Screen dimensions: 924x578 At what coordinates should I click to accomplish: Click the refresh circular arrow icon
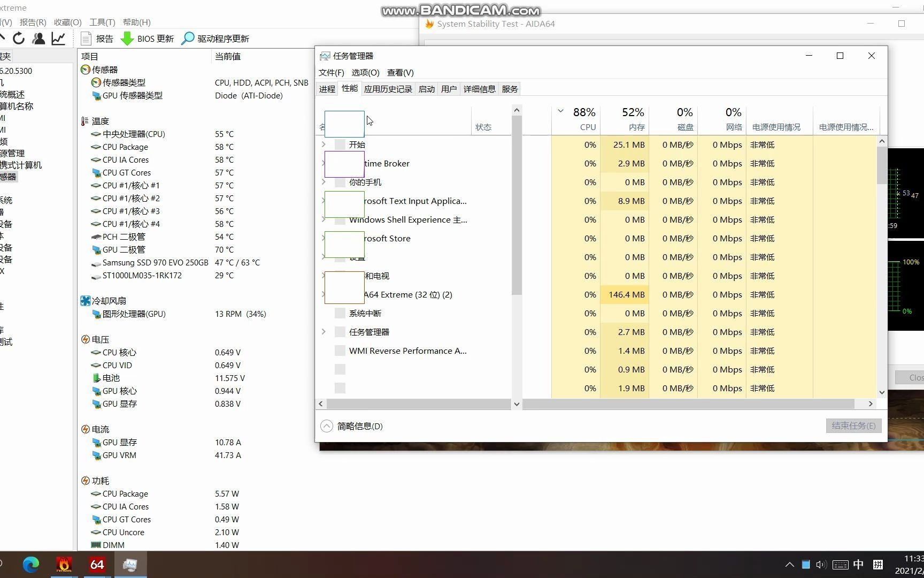[x=19, y=38]
